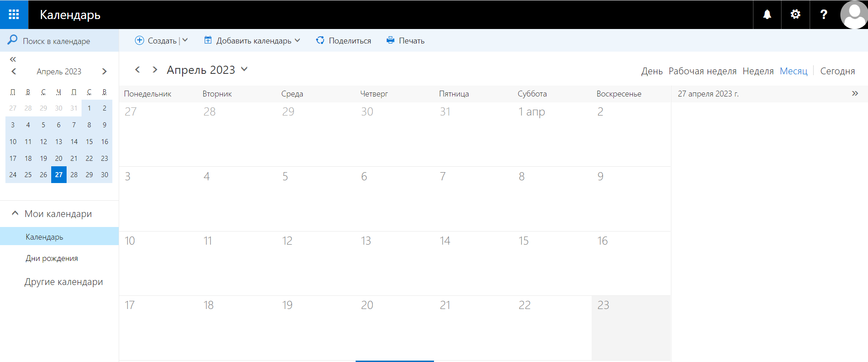Switch to Week view
868x362 pixels.
pyautogui.click(x=758, y=71)
